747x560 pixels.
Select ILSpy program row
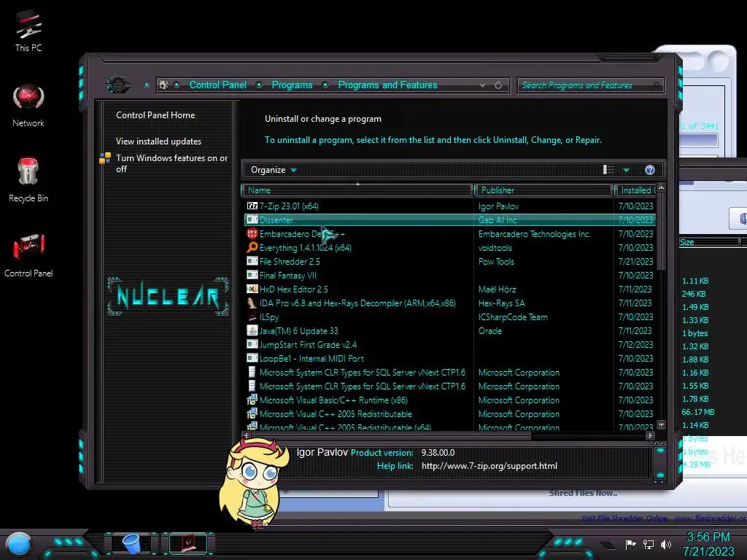449,316
